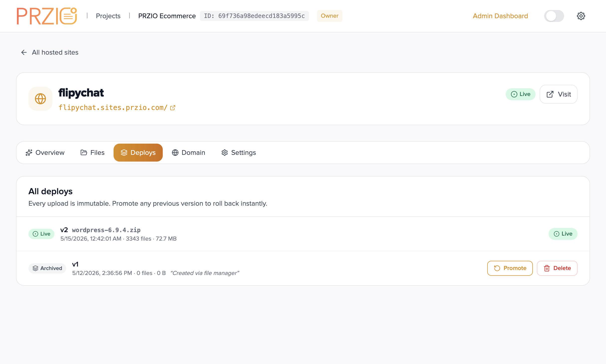
Task: Open the site Settings tab
Action: point(239,153)
